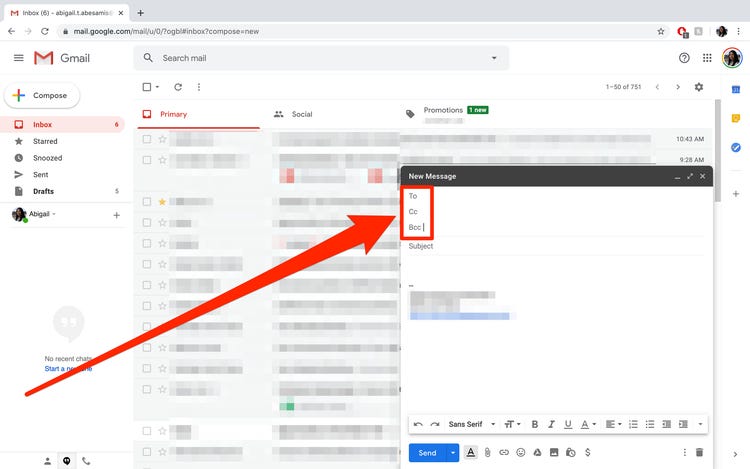Screen dimensions: 750x469
Task: Click the blue Send button
Action: coord(427,453)
